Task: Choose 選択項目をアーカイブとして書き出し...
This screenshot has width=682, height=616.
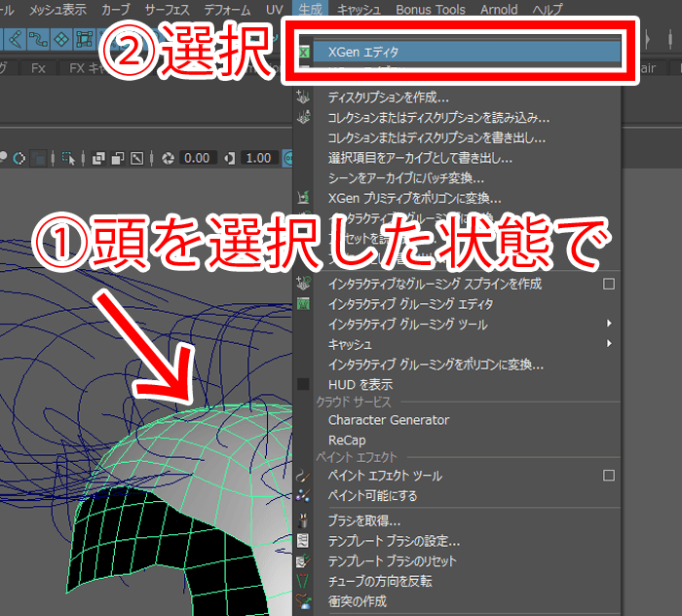Action: tap(420, 158)
